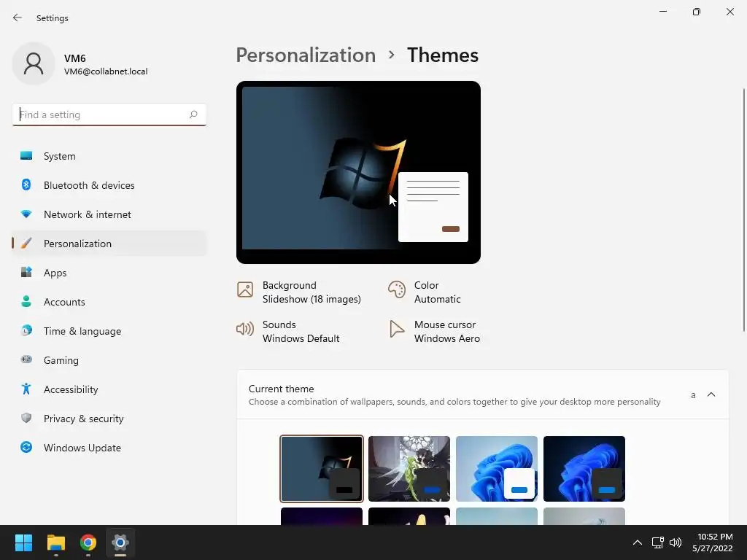This screenshot has height=560, width=747.
Task: Open File Explorer from taskbar
Action: pyautogui.click(x=55, y=542)
